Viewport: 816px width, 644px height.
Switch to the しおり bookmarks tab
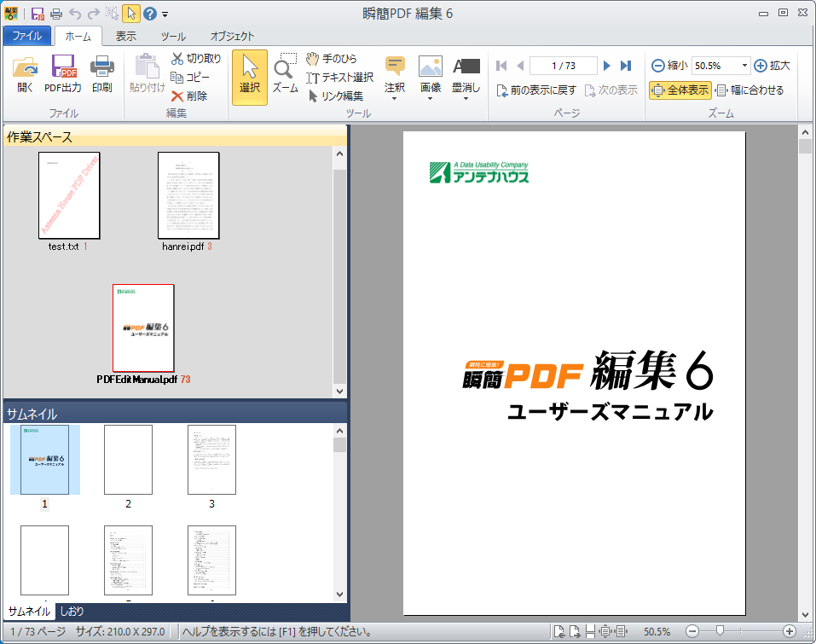72,612
